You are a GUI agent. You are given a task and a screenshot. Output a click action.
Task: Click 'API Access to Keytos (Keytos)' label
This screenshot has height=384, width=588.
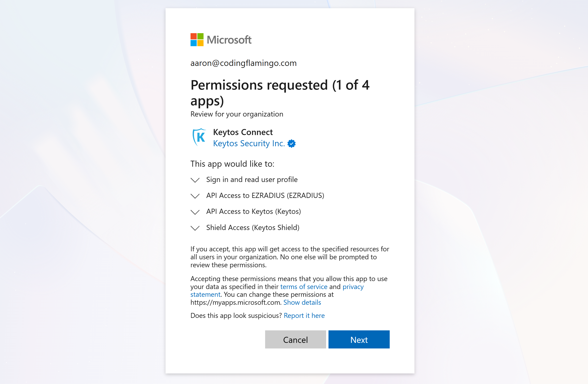253,211
